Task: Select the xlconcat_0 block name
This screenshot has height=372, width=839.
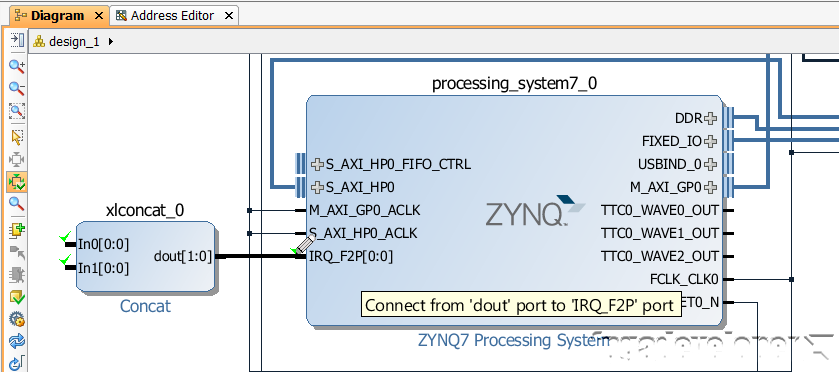Action: pos(145,210)
